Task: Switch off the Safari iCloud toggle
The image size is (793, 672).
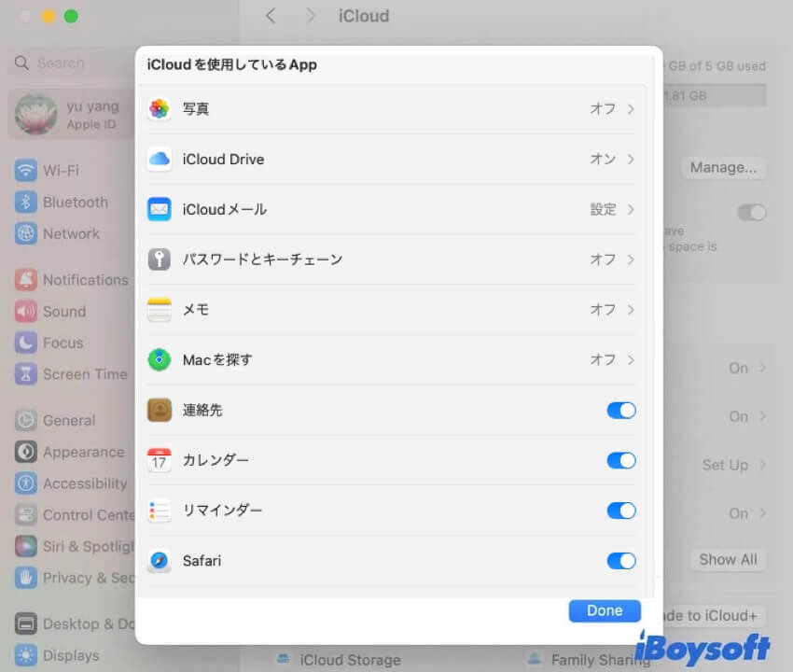Action: click(620, 561)
